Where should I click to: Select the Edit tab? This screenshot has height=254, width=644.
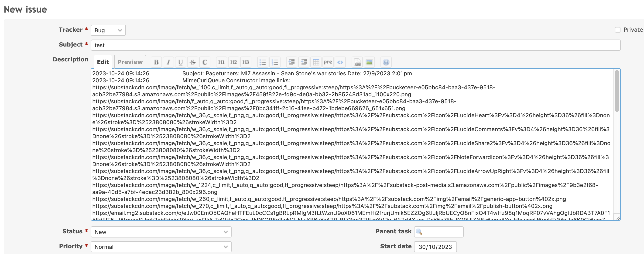click(x=103, y=61)
